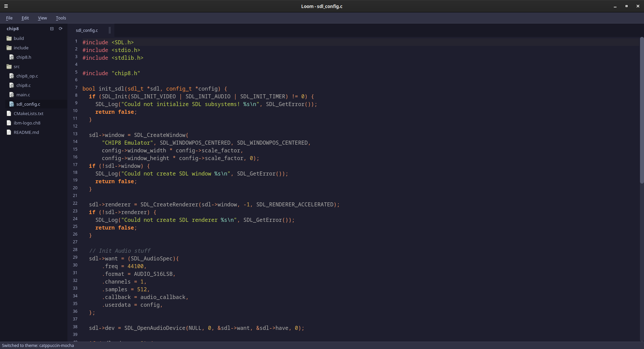Screen dimensions: 644x349
Task: Click the main.c file icon
Action: click(12, 95)
